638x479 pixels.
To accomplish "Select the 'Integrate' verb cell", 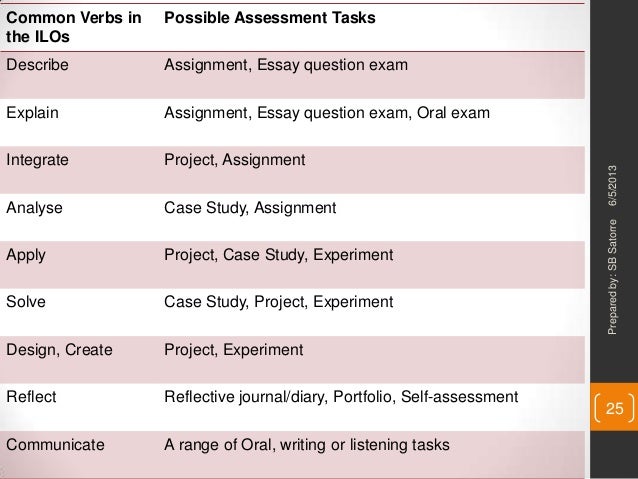I will (37, 160).
